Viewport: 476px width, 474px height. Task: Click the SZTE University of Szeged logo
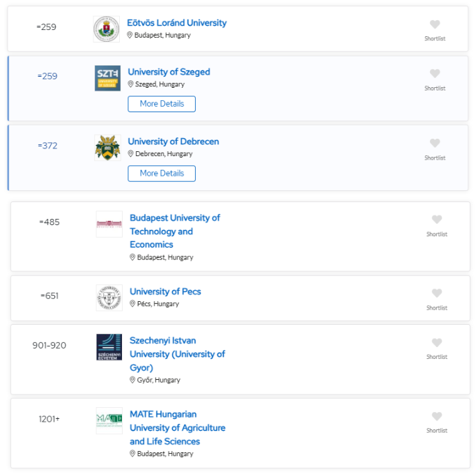pyautogui.click(x=107, y=78)
